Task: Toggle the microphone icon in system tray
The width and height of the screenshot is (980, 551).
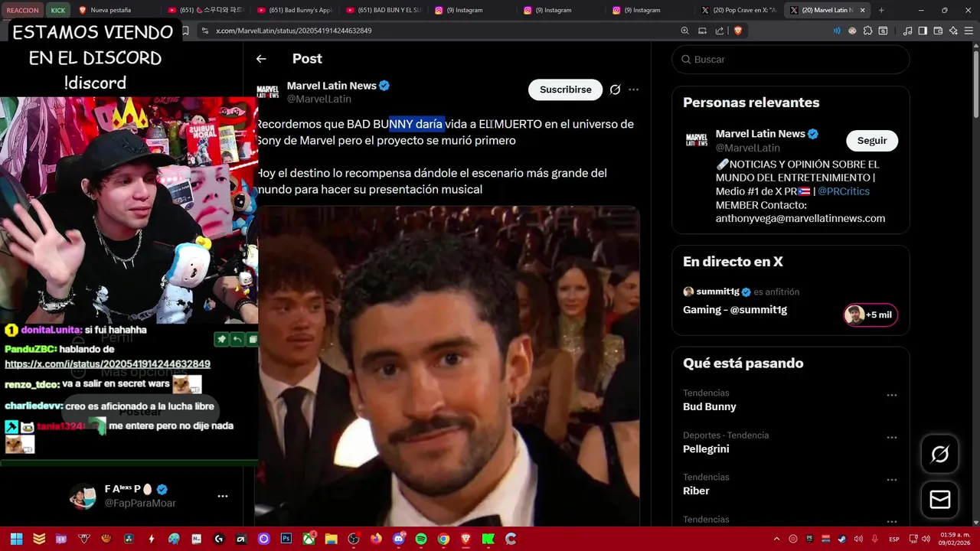Action: coord(874,539)
